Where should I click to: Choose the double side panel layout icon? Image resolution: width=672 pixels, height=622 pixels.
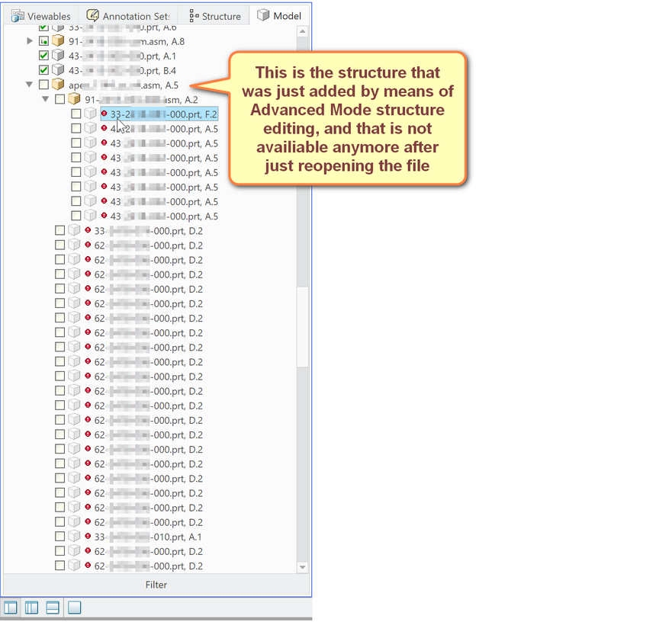[32, 608]
